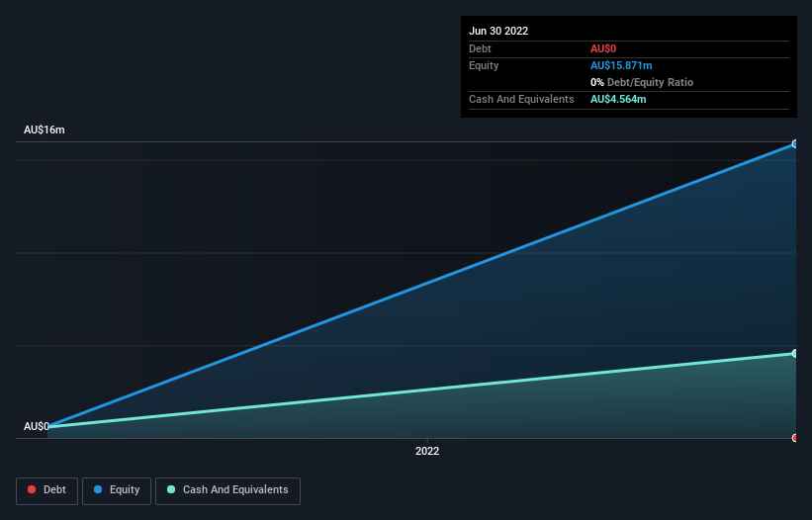Image resolution: width=812 pixels, height=520 pixels.
Task: Click the 2022 x-axis label
Action: [427, 451]
